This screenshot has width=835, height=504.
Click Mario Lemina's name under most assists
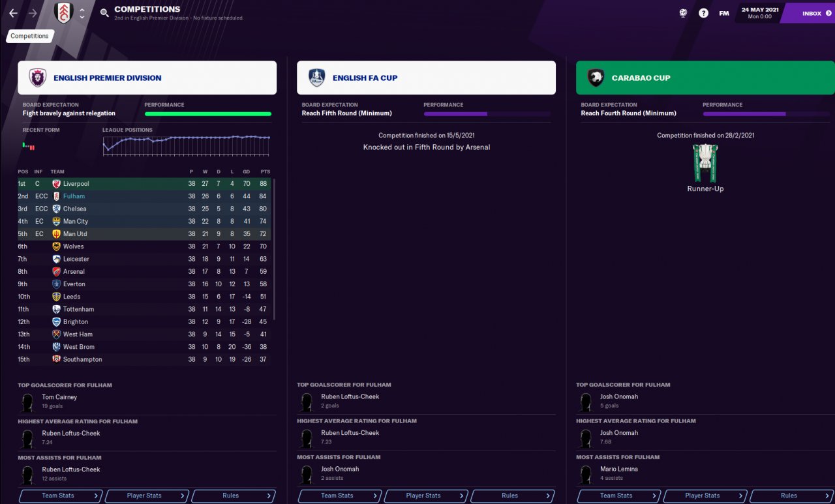click(619, 469)
